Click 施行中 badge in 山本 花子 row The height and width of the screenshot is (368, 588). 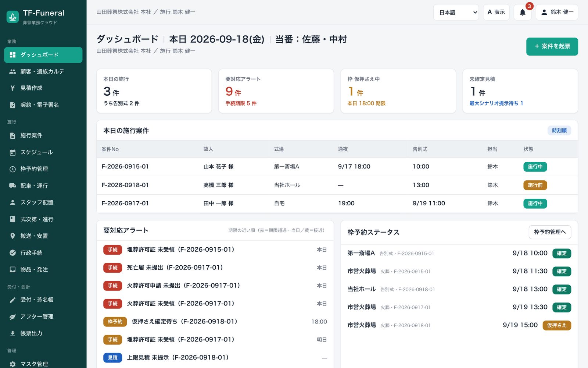click(x=535, y=167)
